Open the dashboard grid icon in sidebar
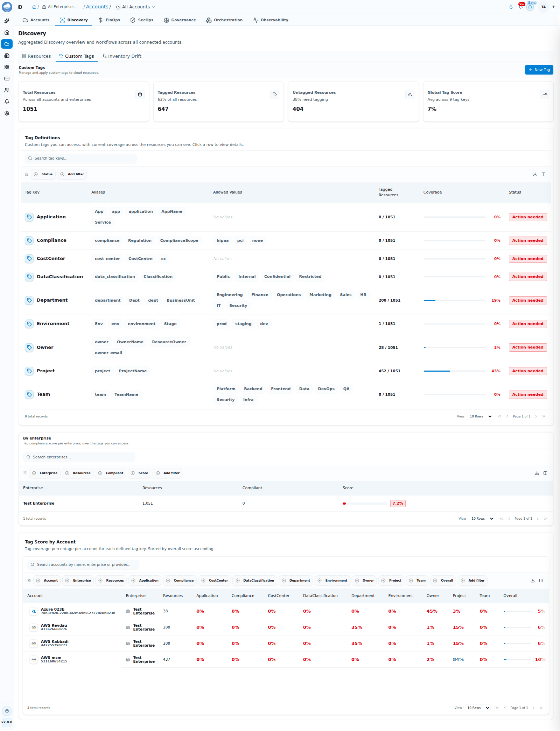The width and height of the screenshot is (560, 731). coord(7,67)
